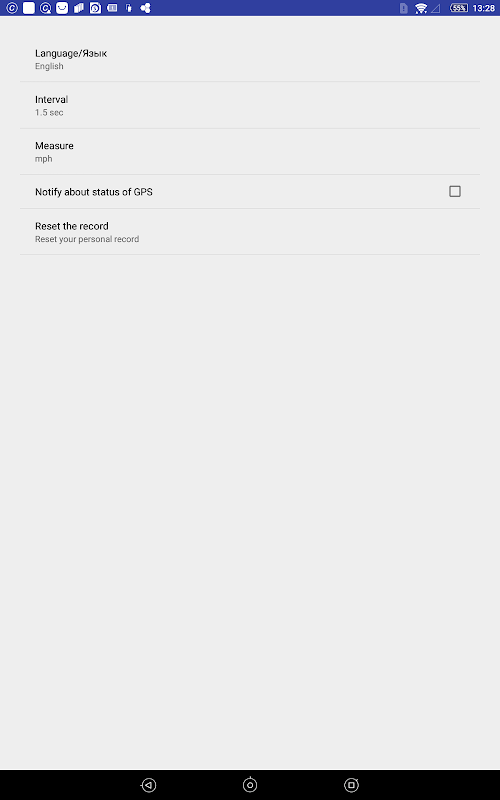The width and height of the screenshot is (500, 800).
Task: Tap the SIM card alert icon
Action: click(x=404, y=8)
